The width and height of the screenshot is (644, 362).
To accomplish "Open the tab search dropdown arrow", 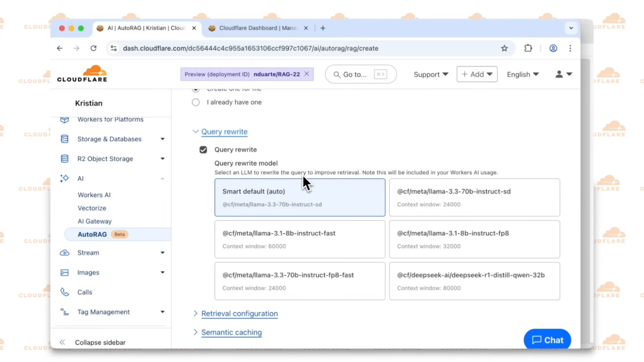I will [571, 28].
